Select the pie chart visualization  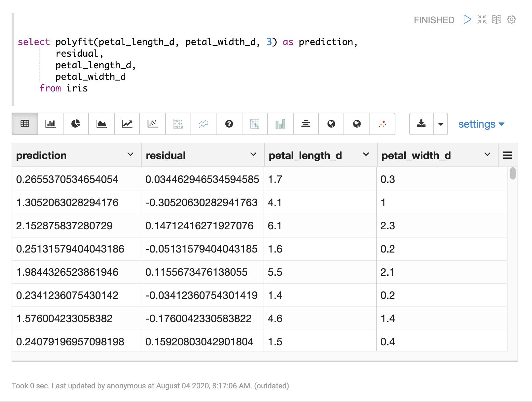75,124
